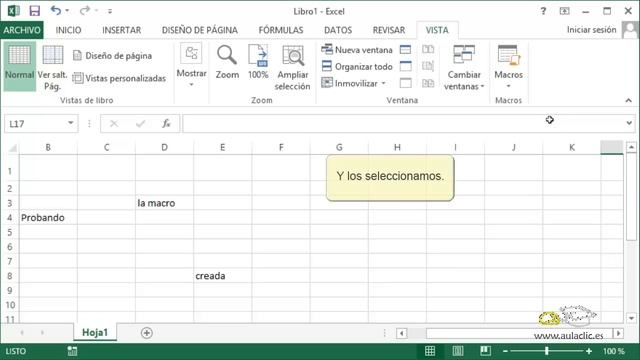Collapse the ribbon with the chevron
Viewport: 640px width, 360px height.
[628, 100]
